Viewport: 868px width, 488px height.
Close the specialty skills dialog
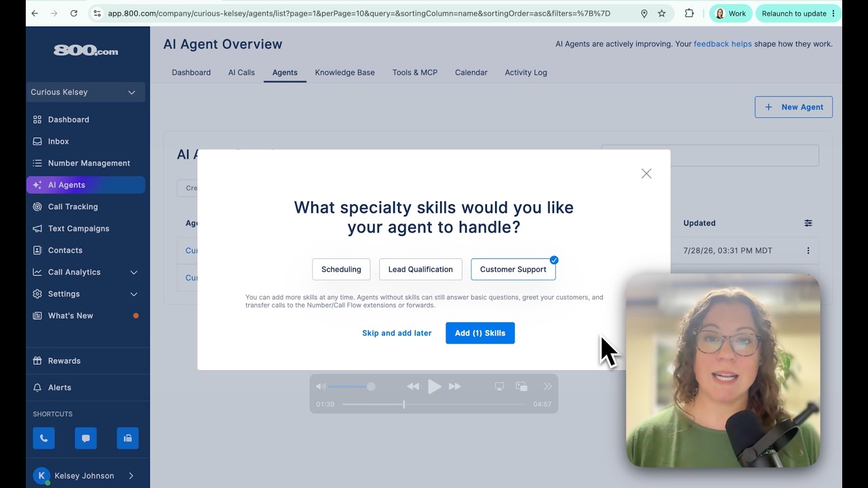pos(646,174)
